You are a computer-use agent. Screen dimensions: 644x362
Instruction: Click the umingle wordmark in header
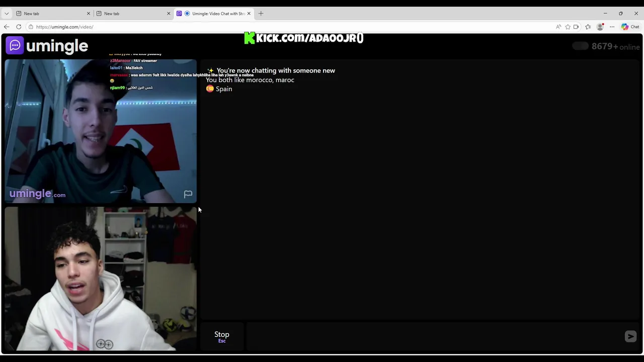click(x=57, y=46)
